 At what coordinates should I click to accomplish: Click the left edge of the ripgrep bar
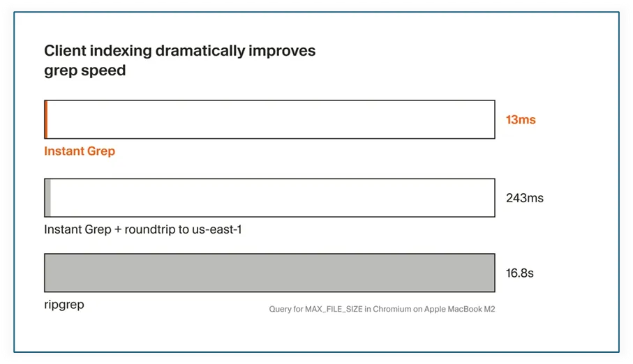click(45, 273)
